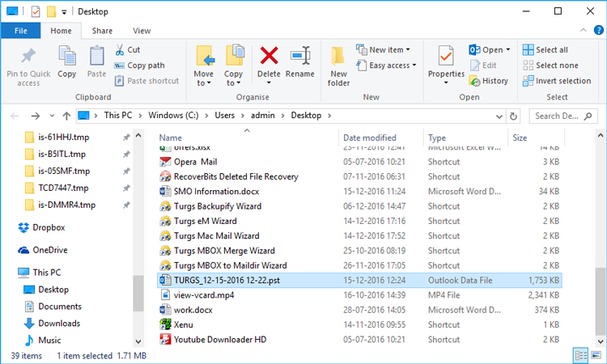Select the view-vcard.mp4 file
Image resolution: width=607 pixels, height=364 pixels.
tap(359, 295)
